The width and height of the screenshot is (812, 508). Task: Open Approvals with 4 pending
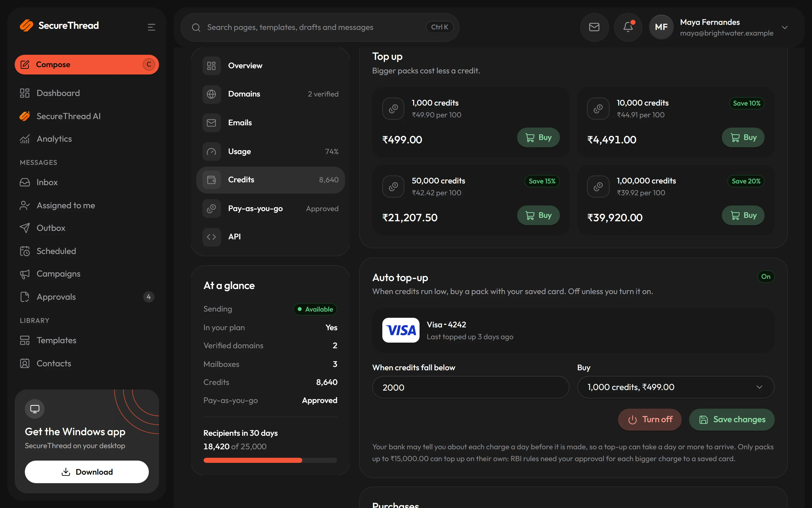87,297
